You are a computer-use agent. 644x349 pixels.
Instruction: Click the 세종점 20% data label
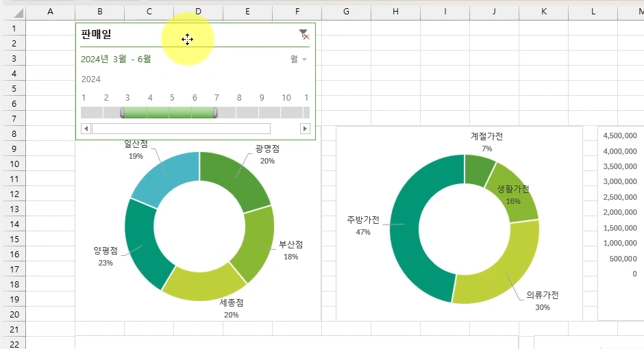click(232, 309)
